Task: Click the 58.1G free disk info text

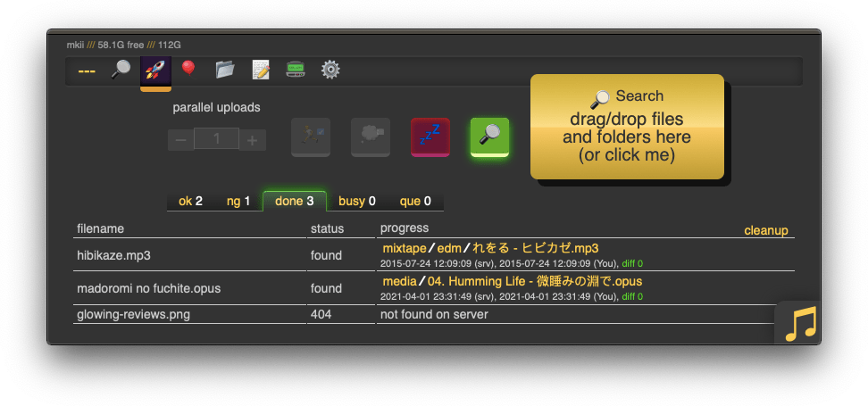Action: [121, 45]
